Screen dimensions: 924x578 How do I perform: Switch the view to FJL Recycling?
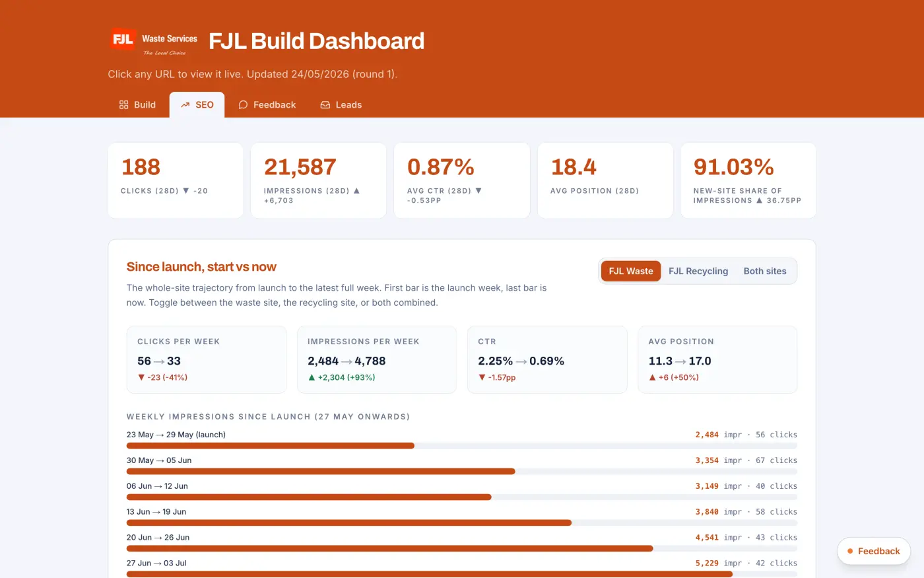click(698, 271)
